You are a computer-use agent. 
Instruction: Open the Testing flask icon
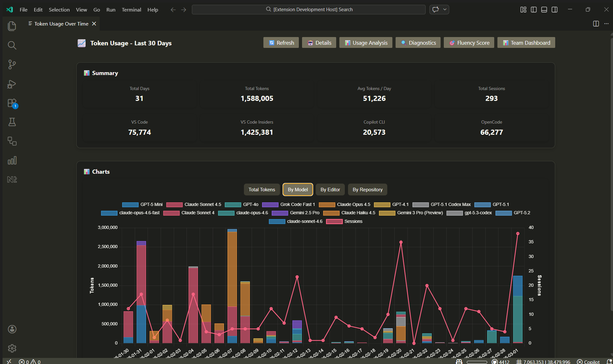pos(12,122)
